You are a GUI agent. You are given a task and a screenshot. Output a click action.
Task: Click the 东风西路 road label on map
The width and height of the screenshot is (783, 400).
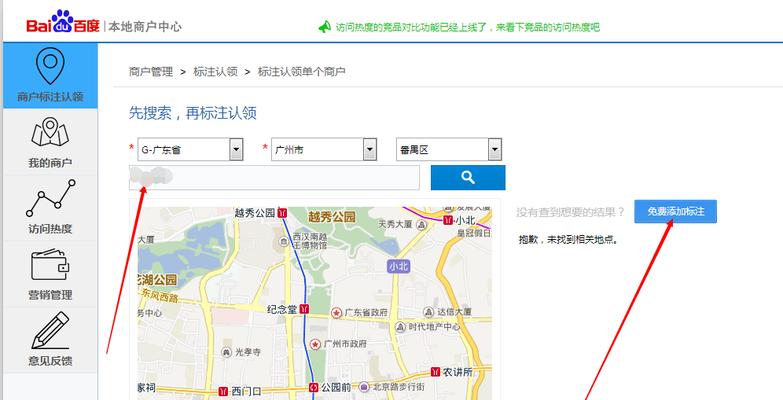(x=159, y=298)
